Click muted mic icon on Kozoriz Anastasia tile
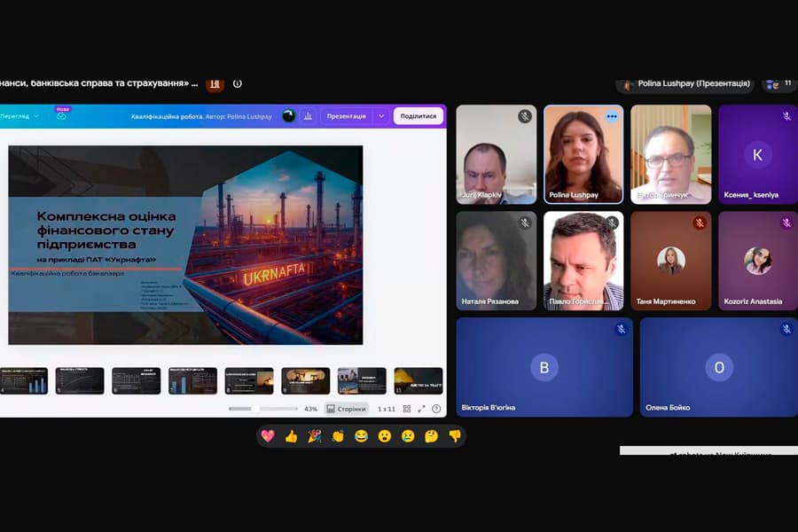Image resolution: width=798 pixels, height=532 pixels. [x=786, y=223]
